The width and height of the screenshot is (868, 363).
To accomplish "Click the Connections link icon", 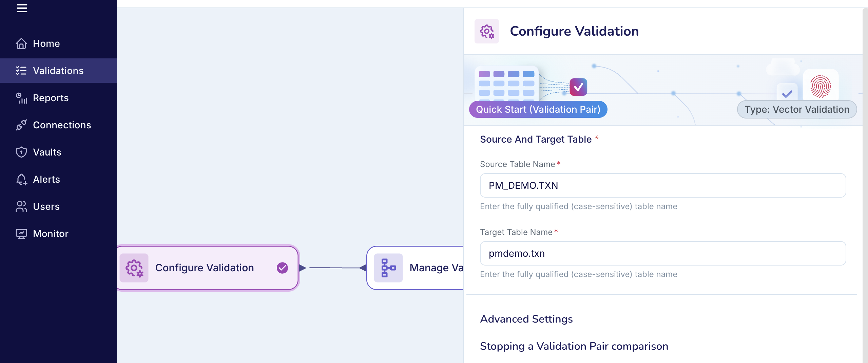I will coord(21,125).
